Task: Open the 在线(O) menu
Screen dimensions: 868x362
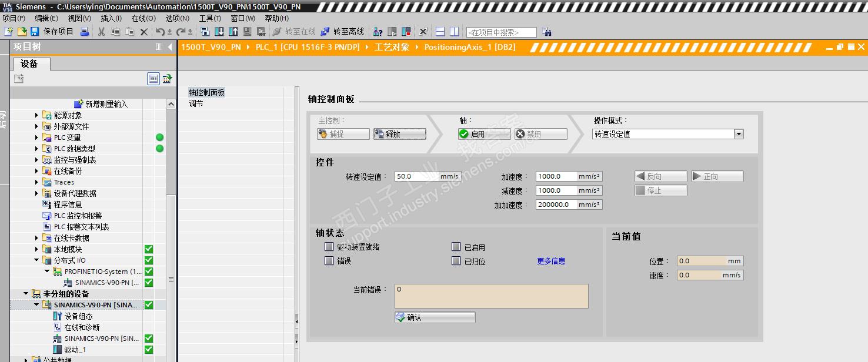Action: (x=143, y=18)
